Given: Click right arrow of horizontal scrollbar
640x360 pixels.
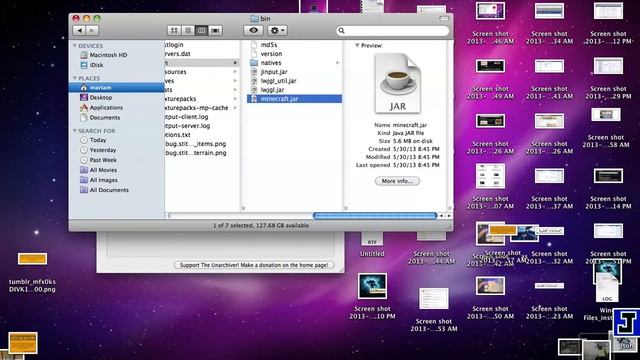Looking at the screenshot, I should coord(449,216).
